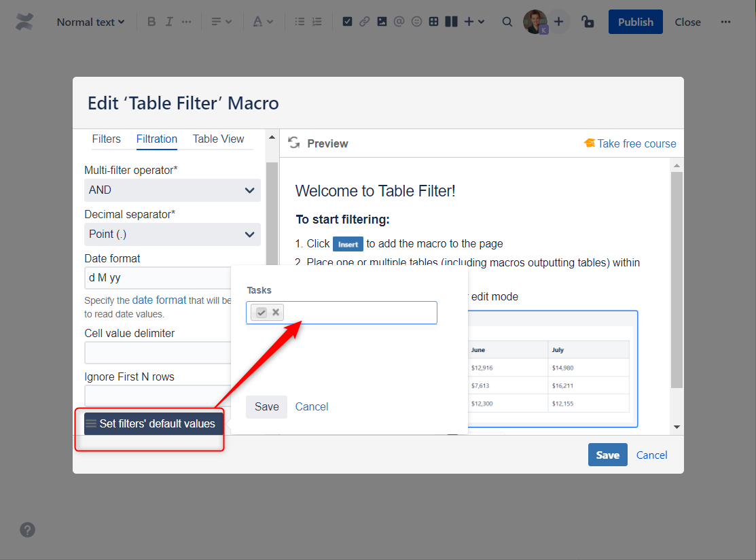
Task: Publish the page
Action: coord(635,21)
